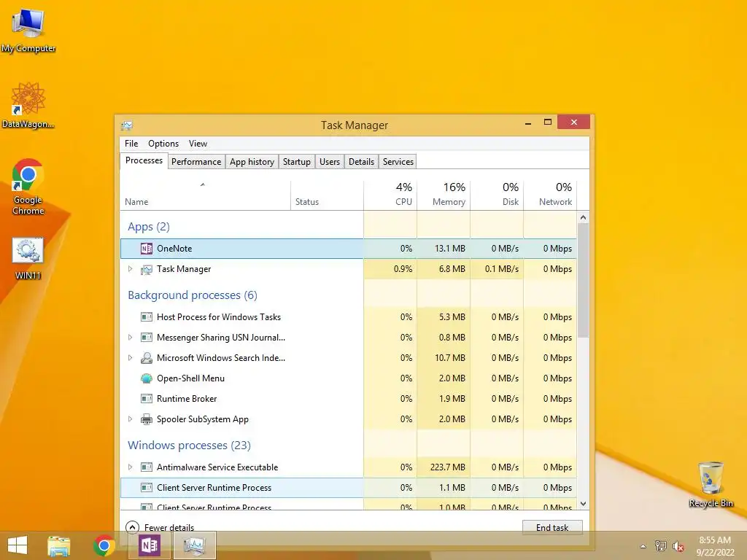
Task: Open the network tray icon
Action: click(x=661, y=546)
